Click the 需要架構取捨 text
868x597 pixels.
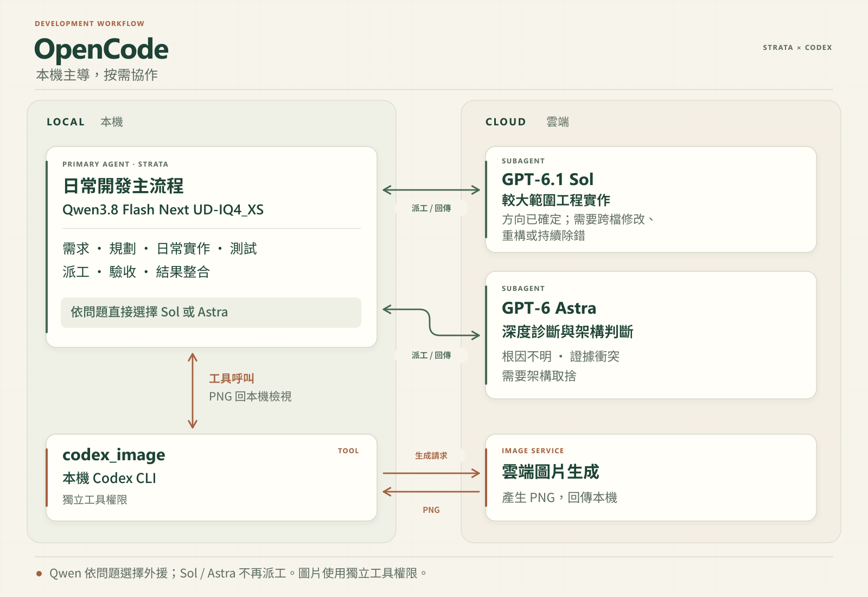click(539, 376)
